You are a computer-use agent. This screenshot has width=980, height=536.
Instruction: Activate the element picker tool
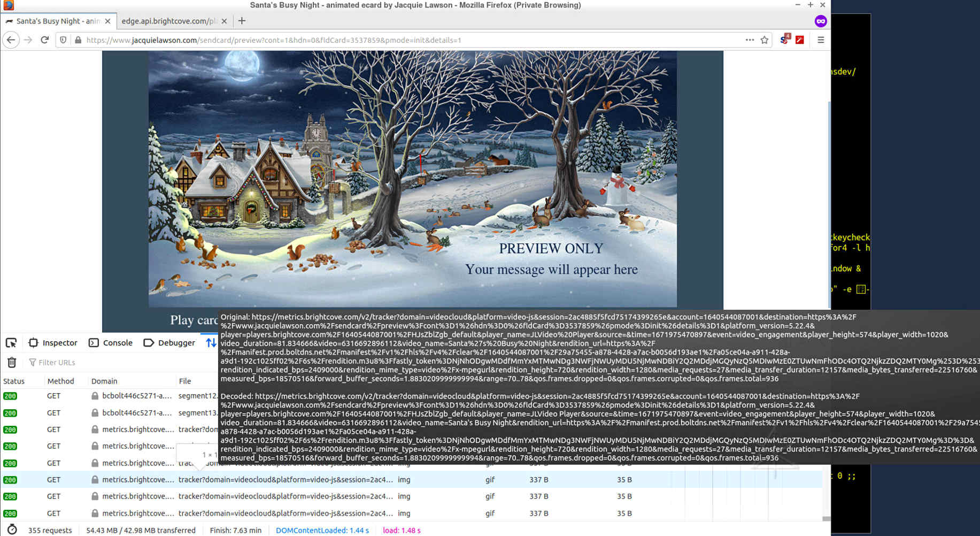tap(11, 343)
